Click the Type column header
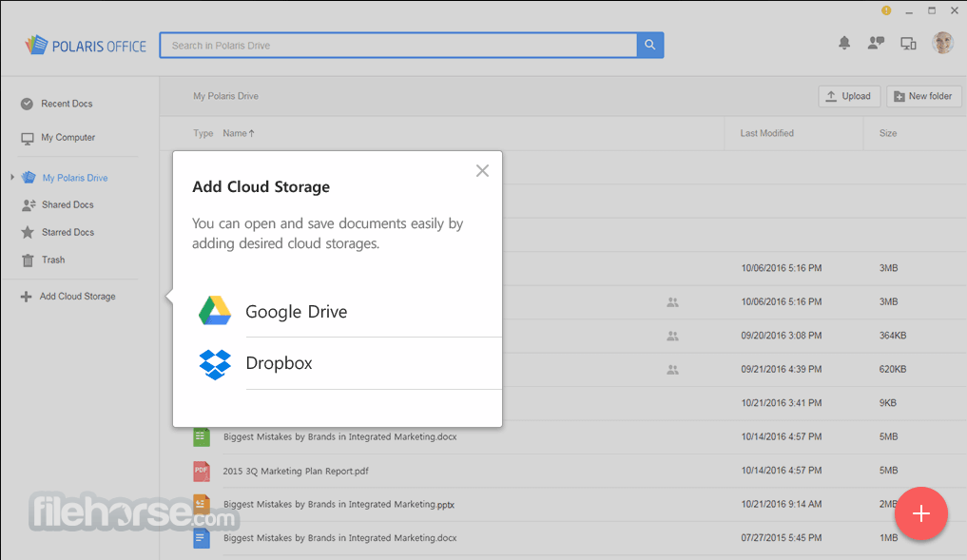The image size is (967, 560). 203,133
